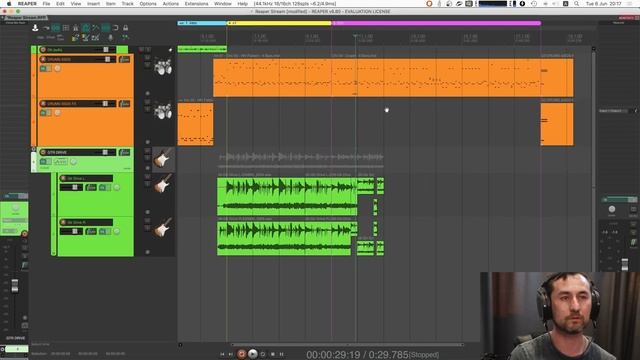
Task: Click the envelope line toolbar icon
Action: point(96,28)
